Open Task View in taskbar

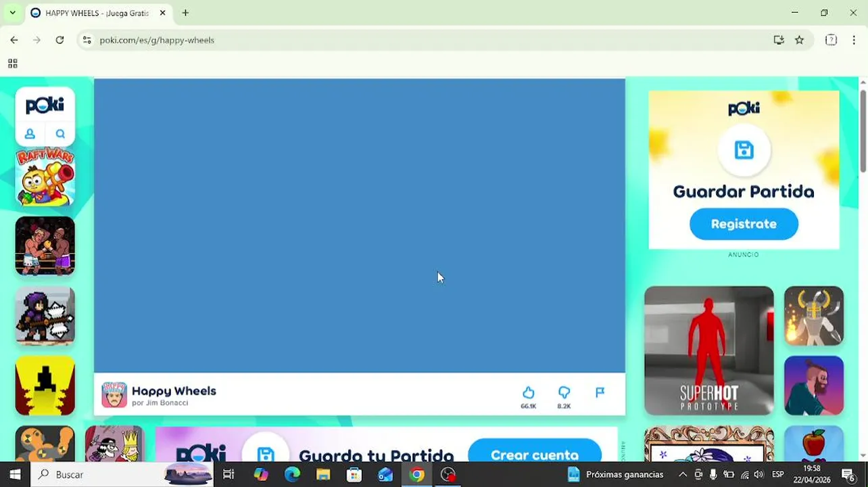[x=228, y=474]
